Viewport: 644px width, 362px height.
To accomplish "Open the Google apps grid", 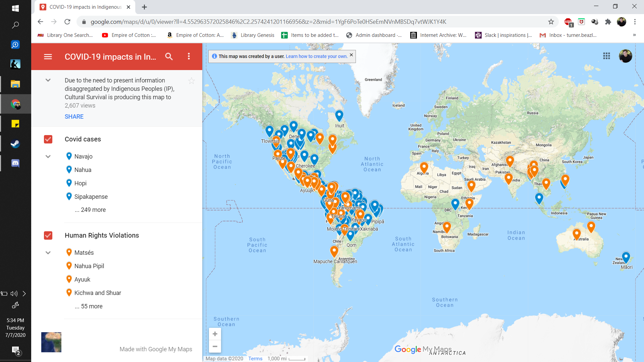I will coord(606,56).
